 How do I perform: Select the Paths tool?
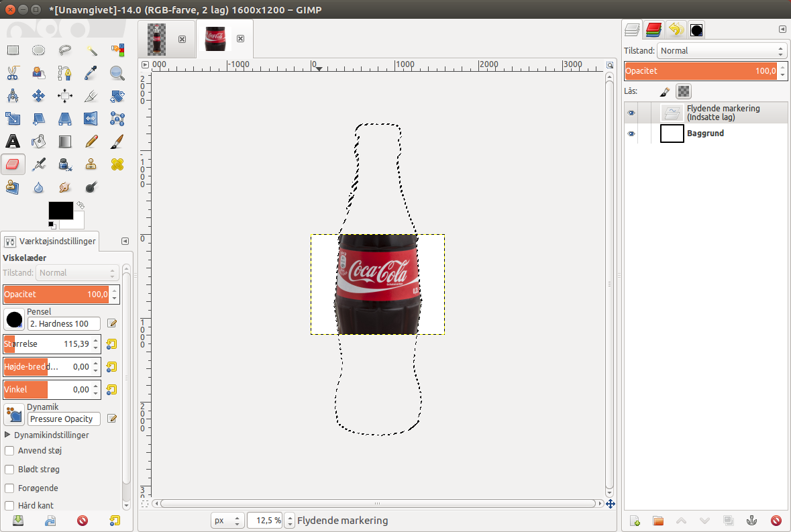tap(64, 73)
